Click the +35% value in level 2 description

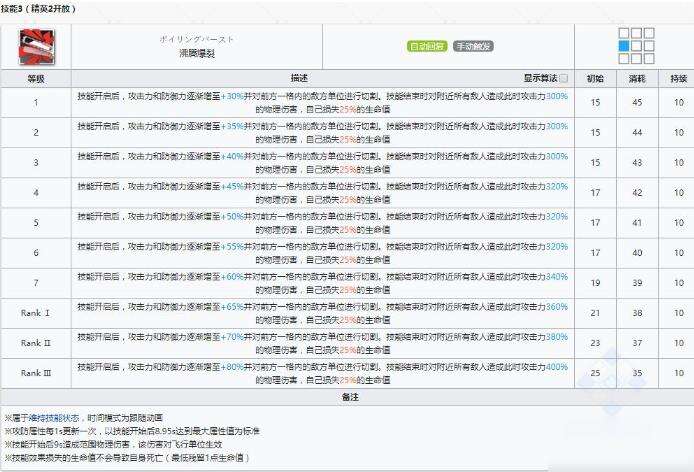pos(232,126)
